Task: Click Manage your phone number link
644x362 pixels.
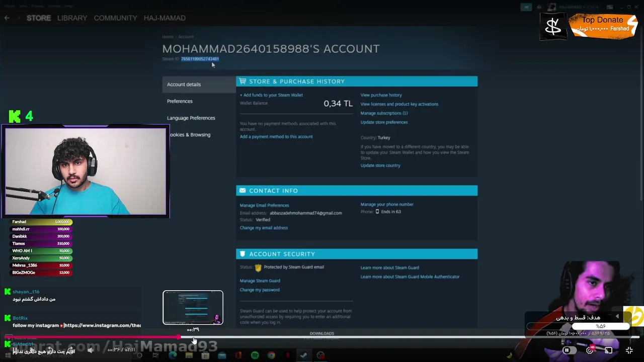Action: [x=387, y=205]
